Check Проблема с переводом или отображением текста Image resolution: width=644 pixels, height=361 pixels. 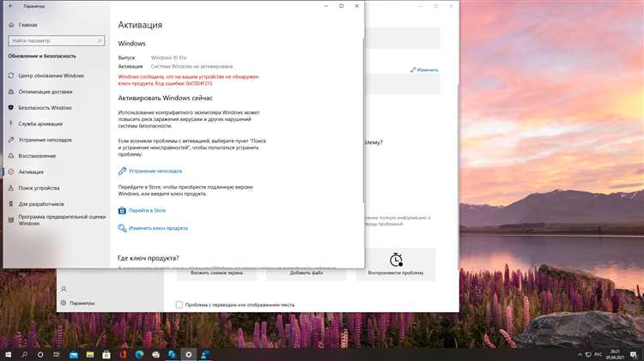179,304
